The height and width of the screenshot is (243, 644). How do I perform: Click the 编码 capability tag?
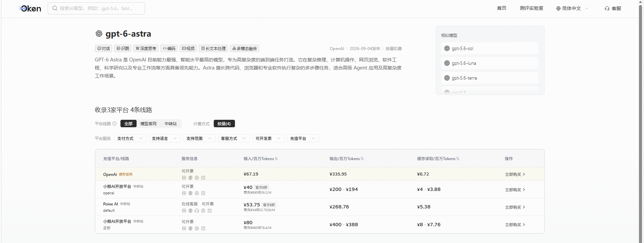pos(169,48)
